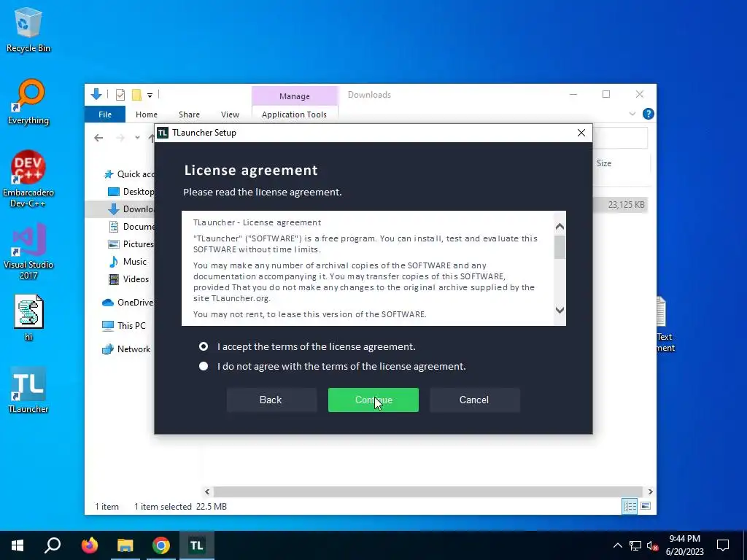Click the Windows Start button

[x=18, y=545]
